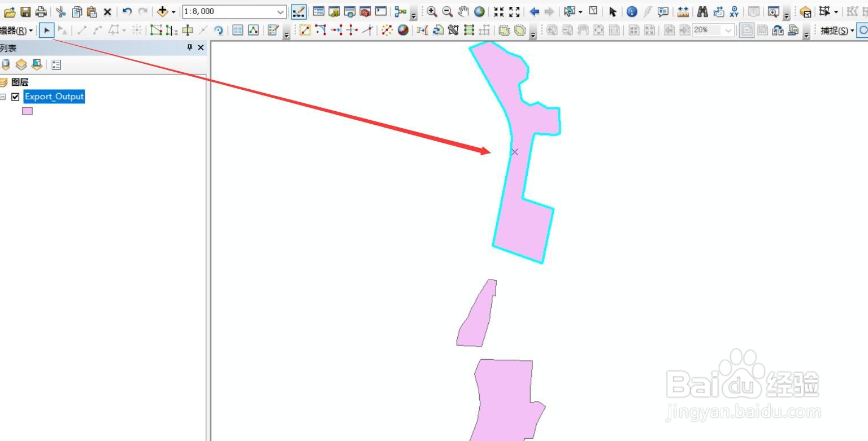Open the Snapping menu dropdown

tap(837, 30)
